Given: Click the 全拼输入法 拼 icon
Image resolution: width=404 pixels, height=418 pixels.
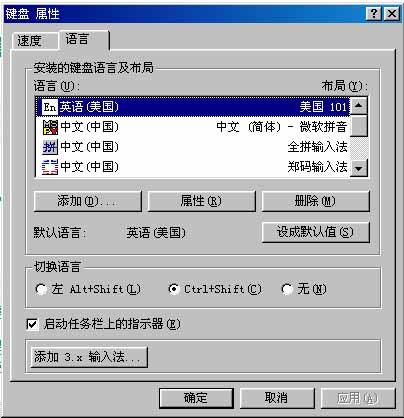Looking at the screenshot, I should tap(50, 147).
